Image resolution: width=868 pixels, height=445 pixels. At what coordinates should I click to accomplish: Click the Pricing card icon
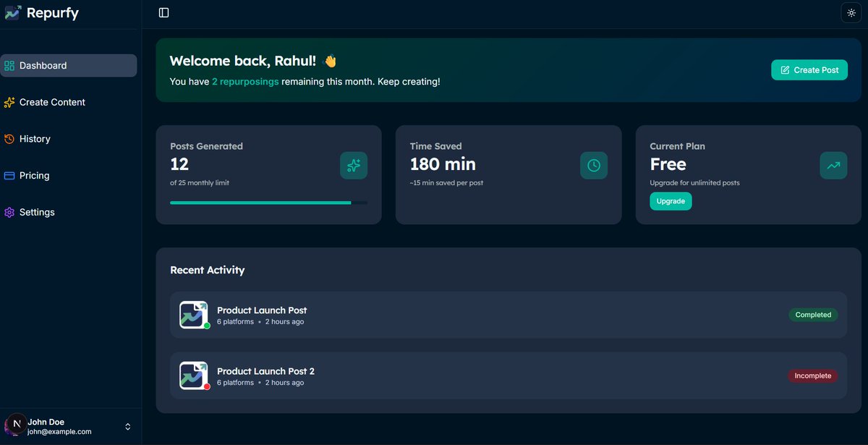[x=9, y=176]
